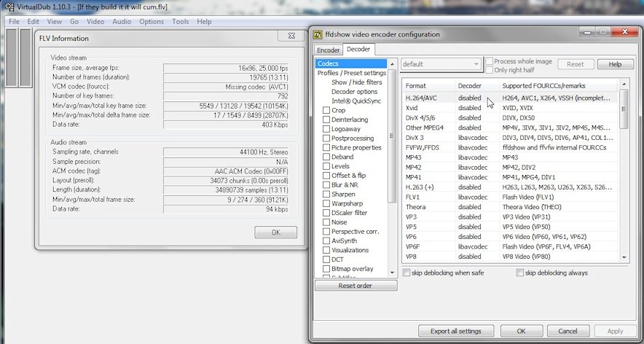Enable the Postprocessing filter checkbox
644x344 pixels.
coord(326,138)
